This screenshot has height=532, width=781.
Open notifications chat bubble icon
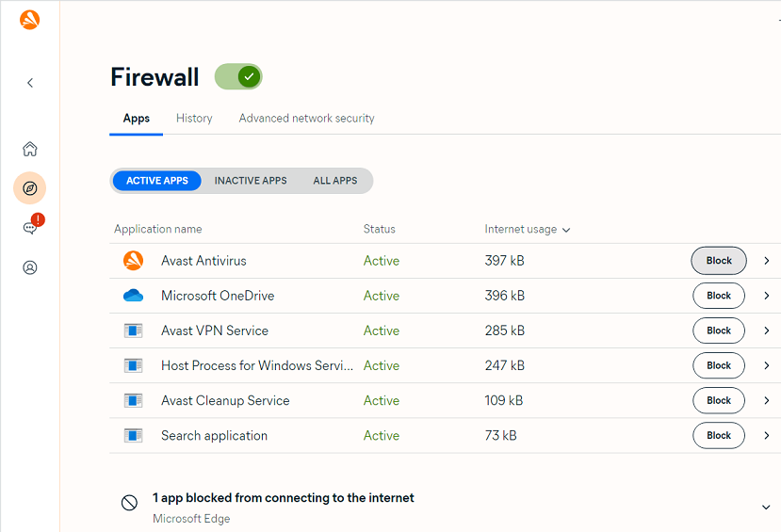30,228
